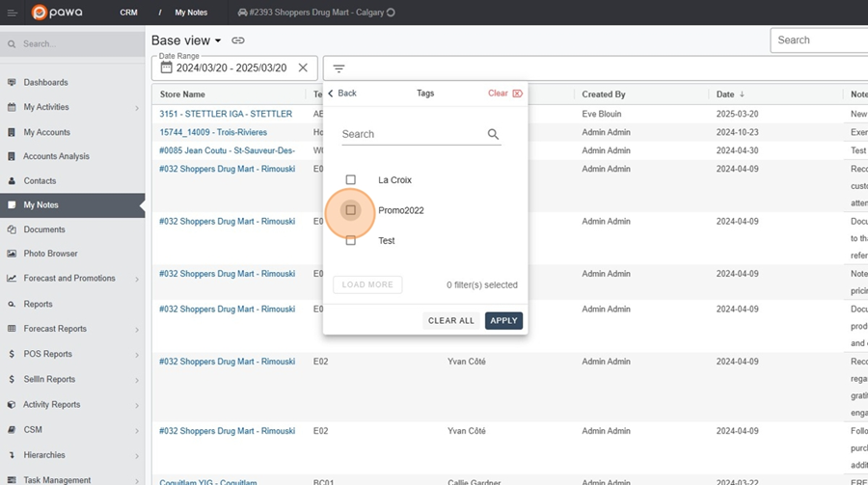Click the date 2024-10-23
Viewport: 868px width, 485px height.
(x=738, y=132)
